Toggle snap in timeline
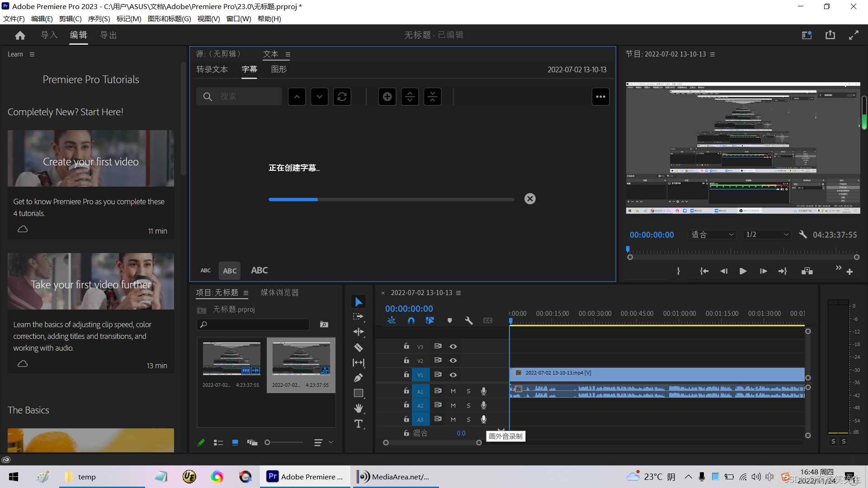The height and width of the screenshot is (488, 868). [411, 320]
